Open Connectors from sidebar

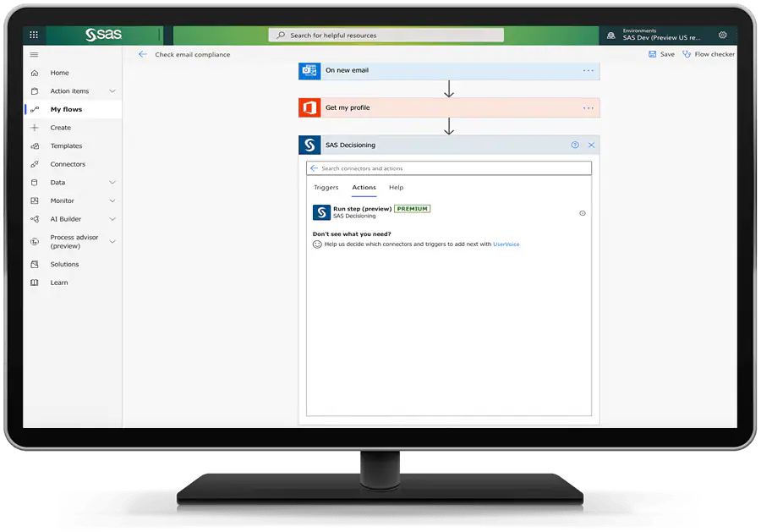[x=68, y=164]
